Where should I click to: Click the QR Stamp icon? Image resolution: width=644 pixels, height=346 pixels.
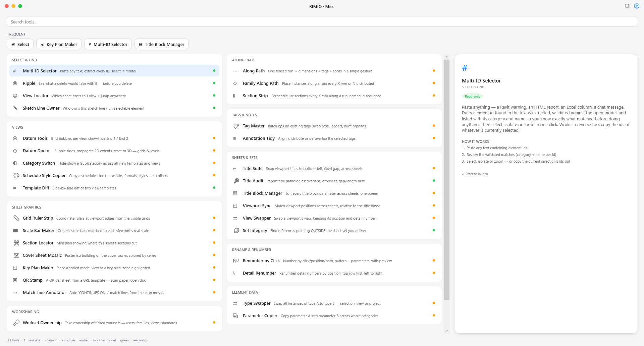click(x=15, y=280)
